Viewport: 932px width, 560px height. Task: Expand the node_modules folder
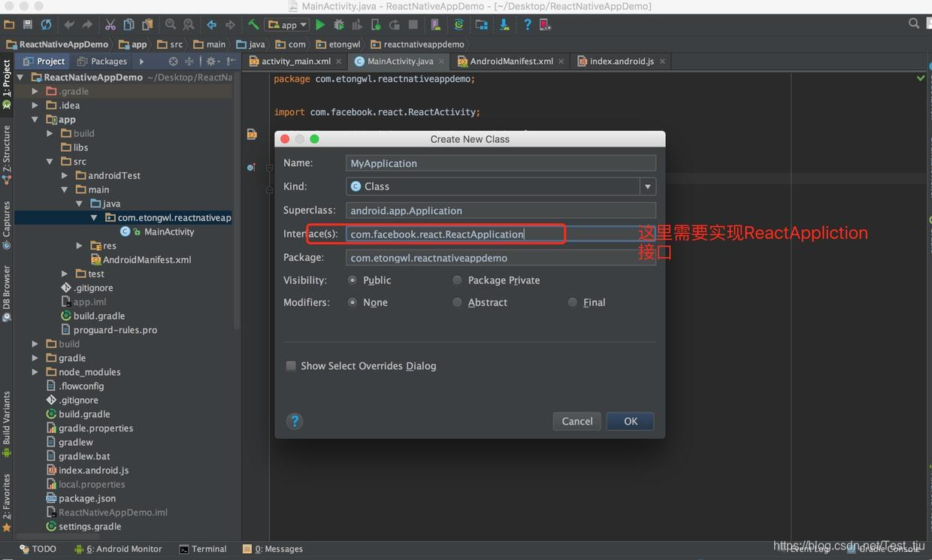click(x=35, y=372)
